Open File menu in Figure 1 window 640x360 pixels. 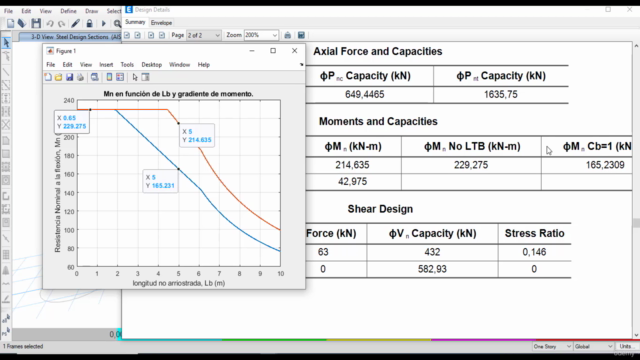[51, 64]
